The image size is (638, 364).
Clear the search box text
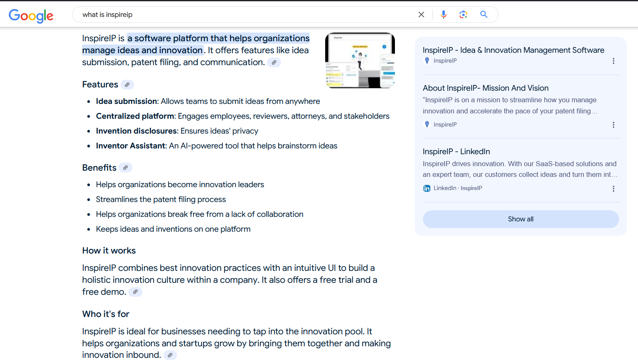coord(421,15)
